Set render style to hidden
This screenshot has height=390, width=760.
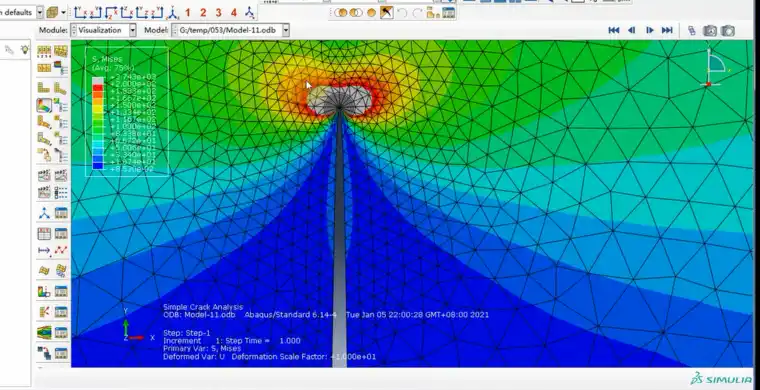pyautogui.click(x=356, y=13)
